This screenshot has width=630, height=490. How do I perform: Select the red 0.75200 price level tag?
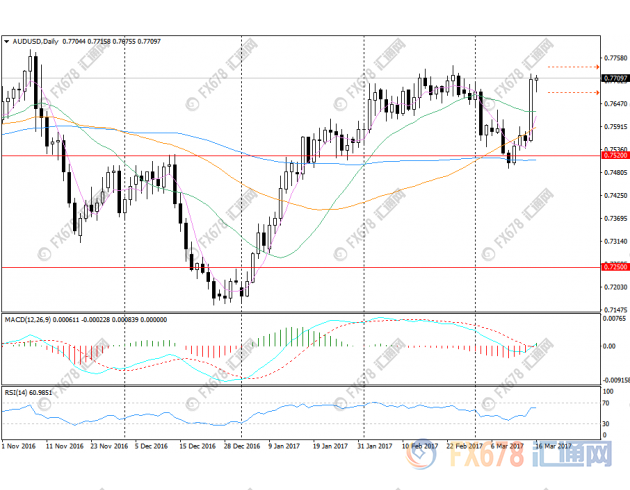615,156
